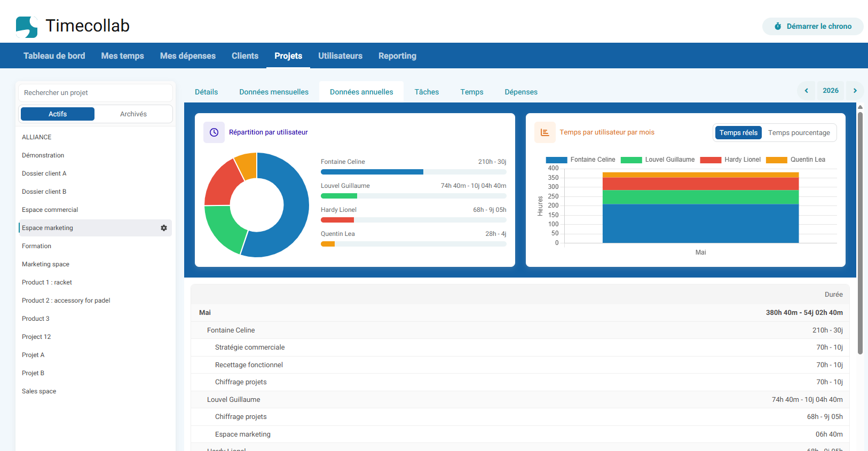Switch to the Dépenses tab
The width and height of the screenshot is (868, 451).
521,92
